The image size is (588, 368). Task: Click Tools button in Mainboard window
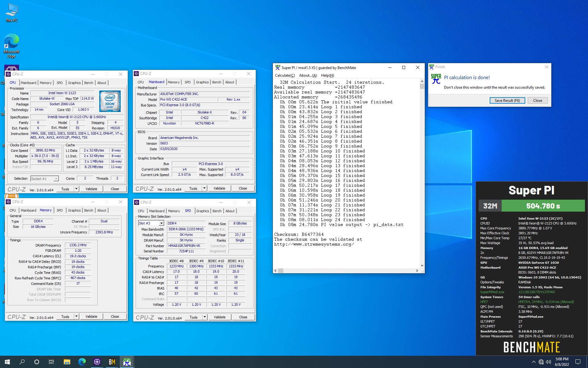coord(193,188)
